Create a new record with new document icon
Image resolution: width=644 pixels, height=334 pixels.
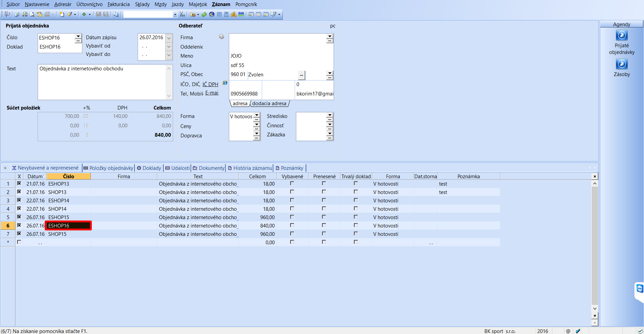(62, 14)
